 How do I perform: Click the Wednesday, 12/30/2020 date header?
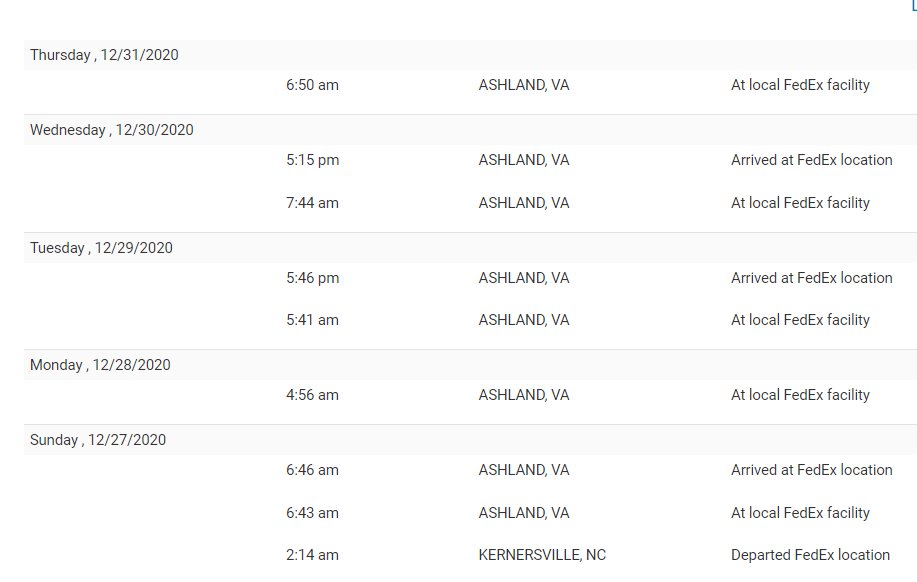pyautogui.click(x=111, y=130)
